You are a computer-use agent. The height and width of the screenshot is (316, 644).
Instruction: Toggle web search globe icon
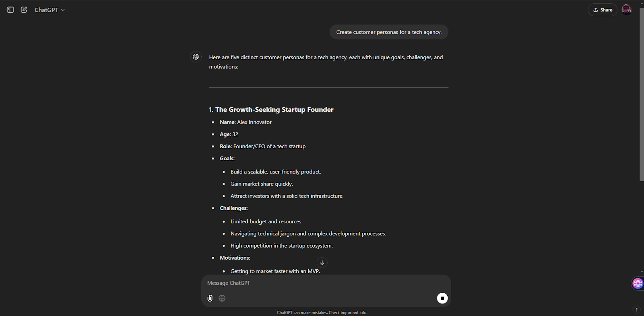coord(222,298)
